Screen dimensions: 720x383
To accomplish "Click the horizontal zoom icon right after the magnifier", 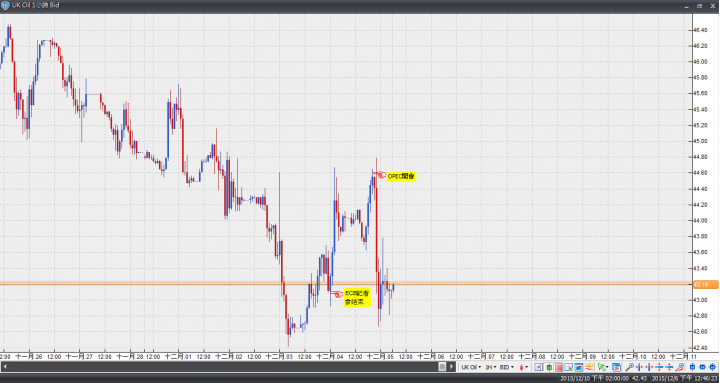I will pos(639,367).
